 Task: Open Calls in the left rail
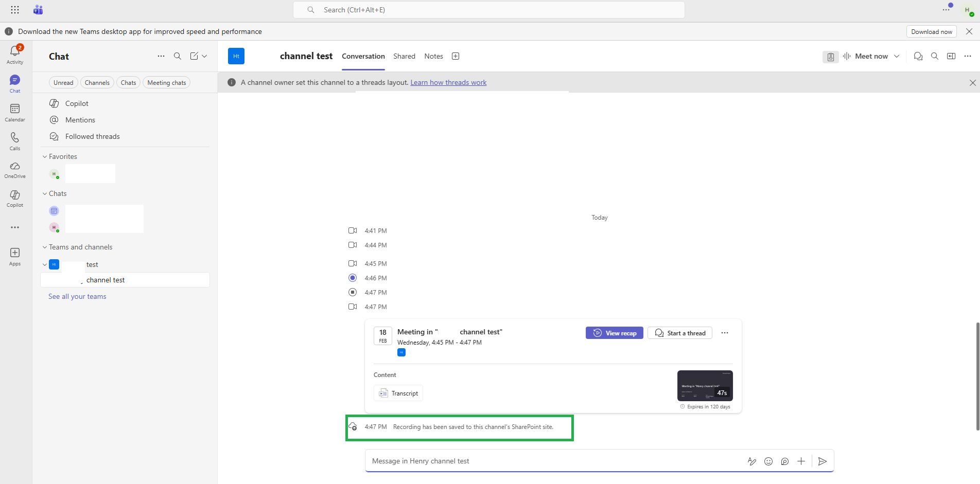coord(15,141)
